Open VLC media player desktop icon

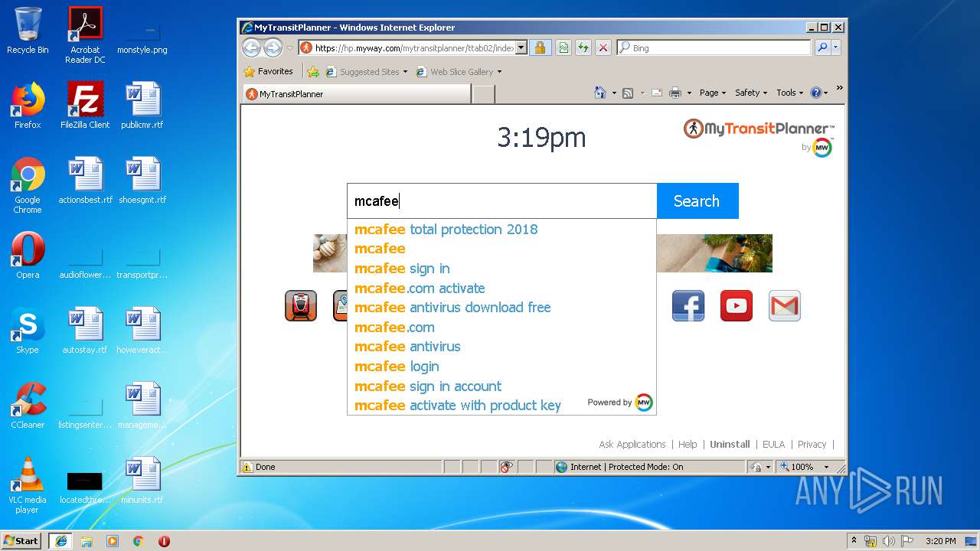point(28,485)
